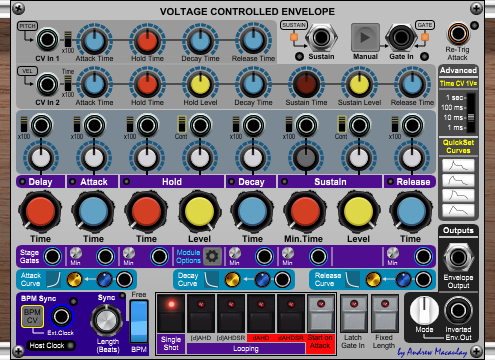Click the Delay stage header
This screenshot has height=360, width=495.
tap(40, 182)
